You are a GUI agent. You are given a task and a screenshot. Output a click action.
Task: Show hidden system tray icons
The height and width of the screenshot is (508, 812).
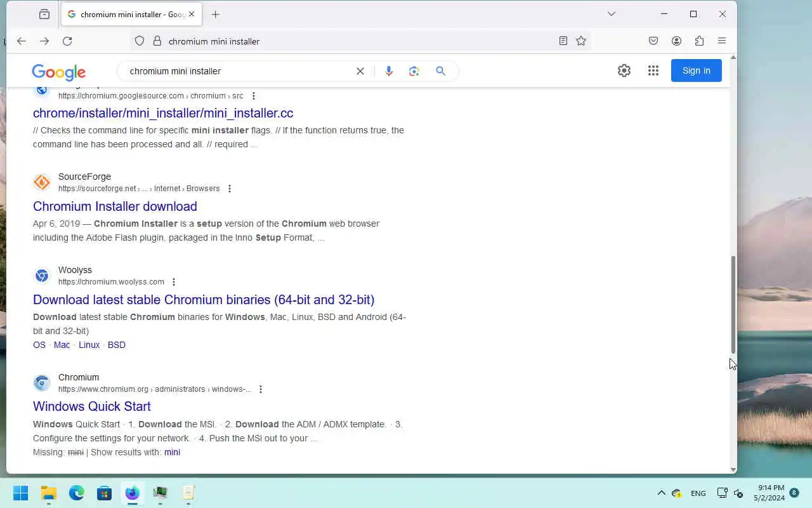pos(661,493)
